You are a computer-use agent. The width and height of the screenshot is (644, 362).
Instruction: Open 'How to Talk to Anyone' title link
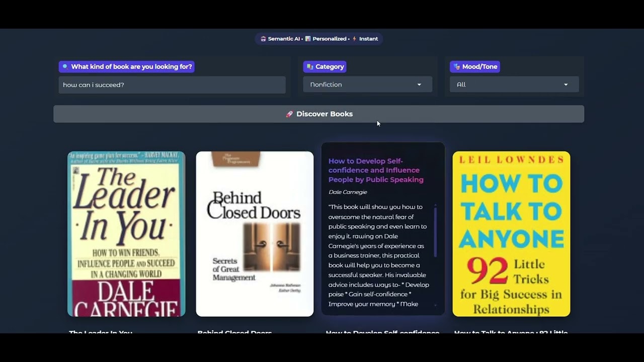[511, 332]
